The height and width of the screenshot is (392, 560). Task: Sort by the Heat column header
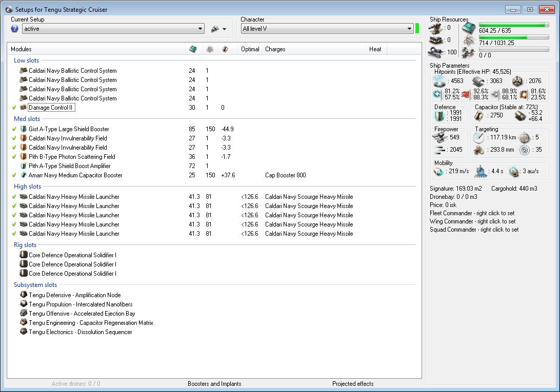[x=376, y=49]
